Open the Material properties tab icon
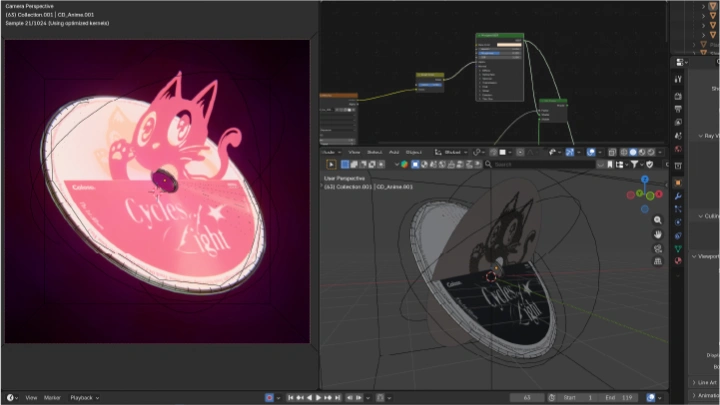Viewport: 720px width, 405px height. click(x=678, y=260)
